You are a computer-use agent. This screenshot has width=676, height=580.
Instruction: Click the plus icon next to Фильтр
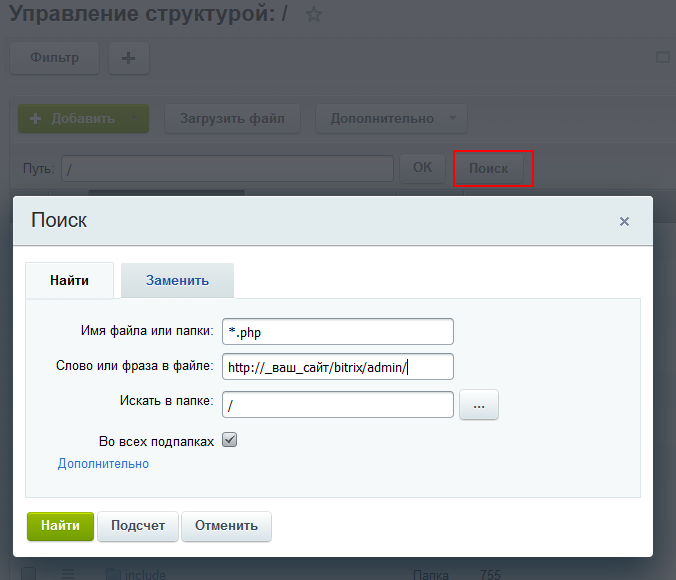[x=128, y=58]
